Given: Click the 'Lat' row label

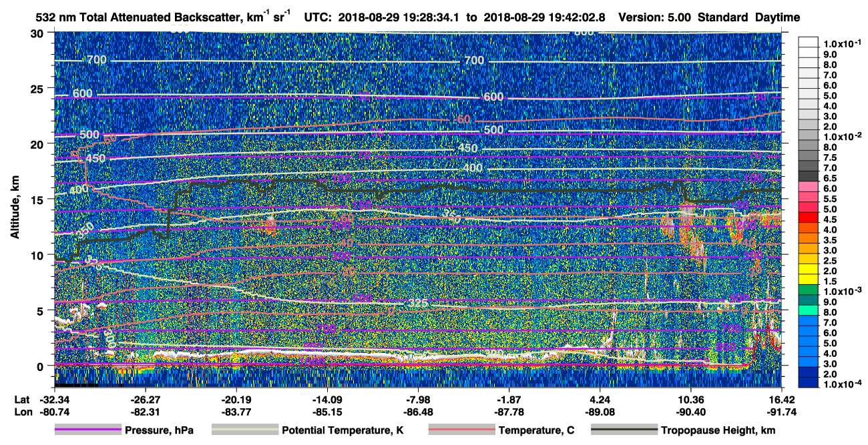Looking at the screenshot, I should (22, 399).
